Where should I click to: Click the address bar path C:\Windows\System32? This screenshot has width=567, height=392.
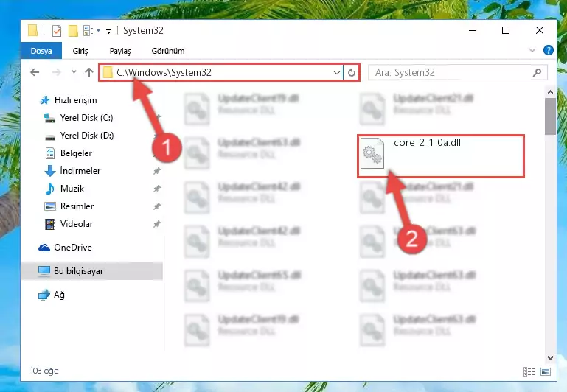(x=164, y=73)
